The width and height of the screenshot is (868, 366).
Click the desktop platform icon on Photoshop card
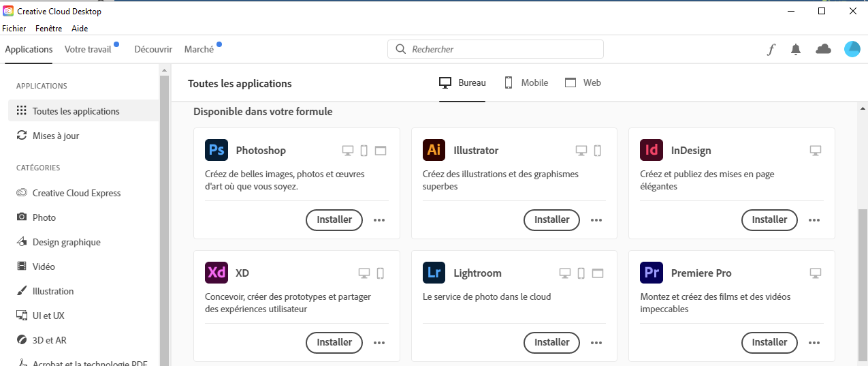(348, 151)
